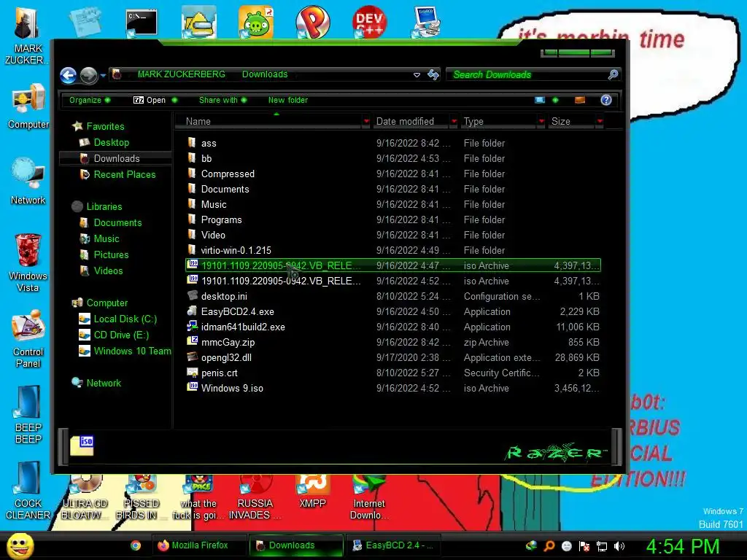The image size is (747, 560).
Task: Open the command prompt desktop shortcut
Action: click(x=142, y=23)
